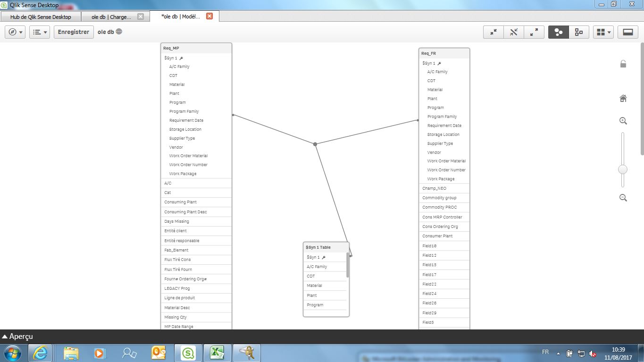The height and width of the screenshot is (362, 644).
Task: Select Cons MRP Controller field
Action: pyautogui.click(x=444, y=217)
